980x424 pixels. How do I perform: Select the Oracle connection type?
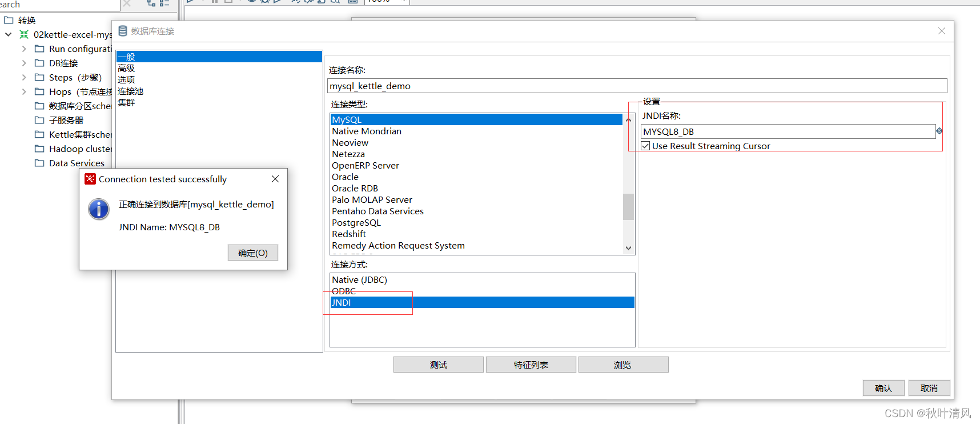pyautogui.click(x=476, y=177)
